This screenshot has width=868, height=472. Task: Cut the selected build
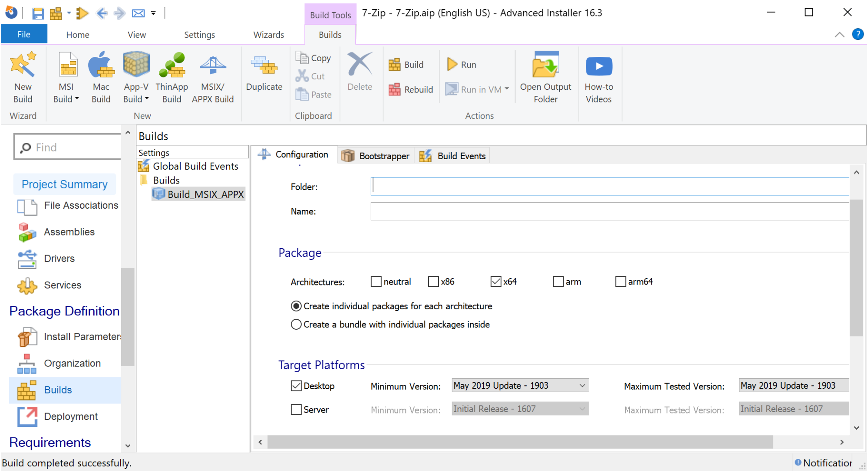pyautogui.click(x=310, y=76)
